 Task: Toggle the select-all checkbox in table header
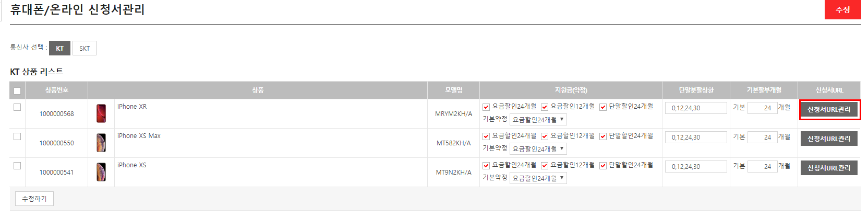[17, 91]
